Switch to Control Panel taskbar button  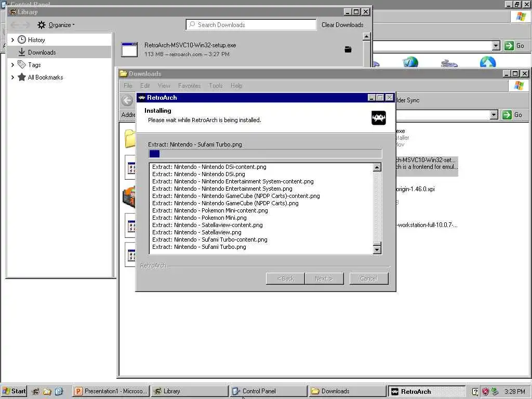[x=269, y=391]
